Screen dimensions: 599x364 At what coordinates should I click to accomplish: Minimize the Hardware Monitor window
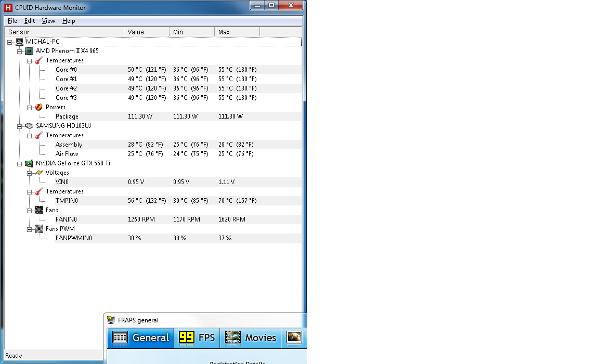pos(257,5)
